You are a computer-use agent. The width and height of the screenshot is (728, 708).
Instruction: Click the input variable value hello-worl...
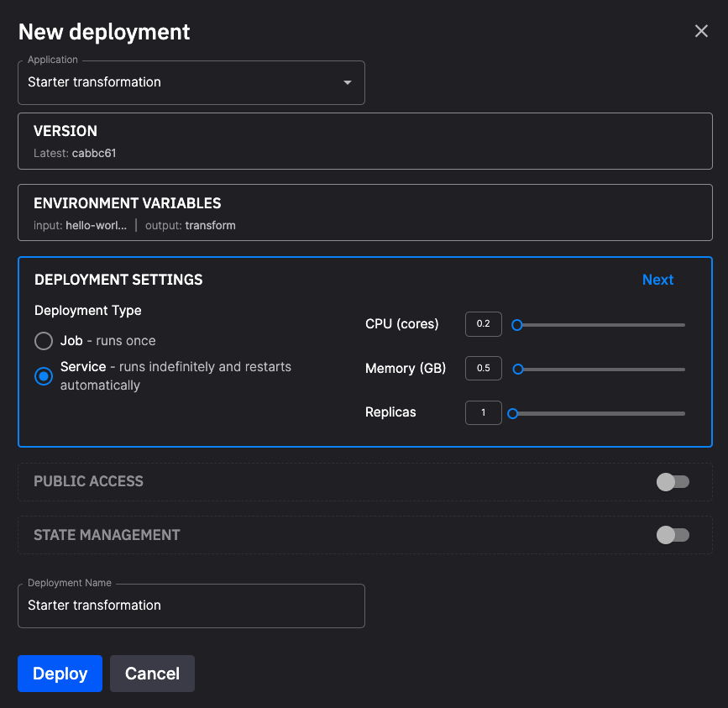pos(96,226)
